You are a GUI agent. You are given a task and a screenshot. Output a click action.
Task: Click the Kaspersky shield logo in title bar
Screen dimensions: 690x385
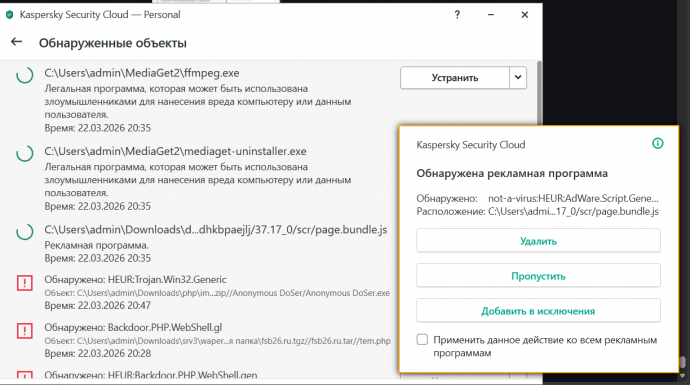[x=9, y=15]
